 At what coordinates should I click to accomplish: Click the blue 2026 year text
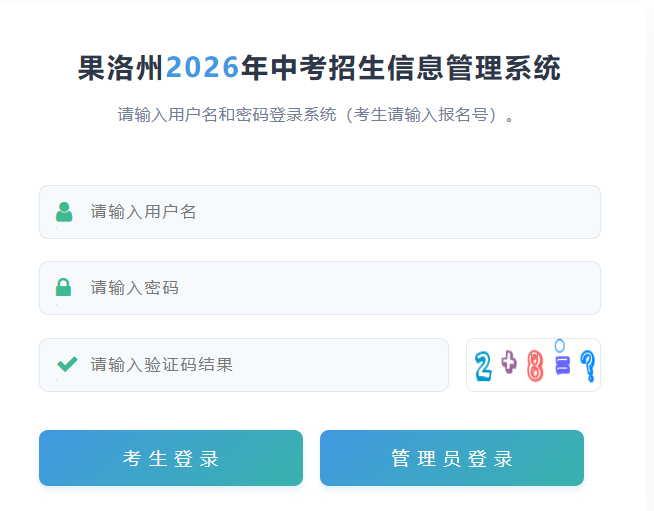click(x=203, y=68)
